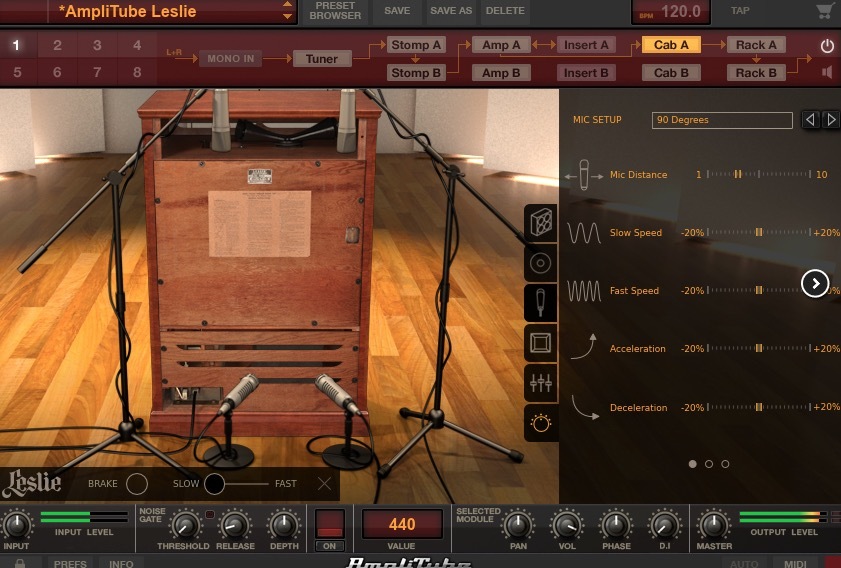This screenshot has height=568, width=841.
Task: Select the rotary knob settings icon
Action: [541, 423]
